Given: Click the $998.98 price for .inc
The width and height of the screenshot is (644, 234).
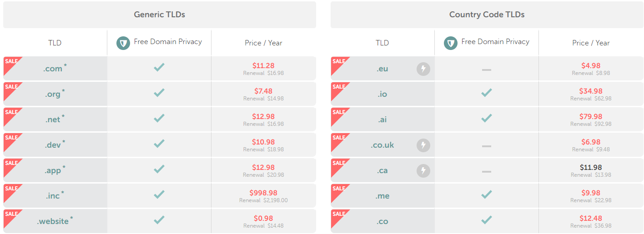Looking at the screenshot, I should (263, 193).
